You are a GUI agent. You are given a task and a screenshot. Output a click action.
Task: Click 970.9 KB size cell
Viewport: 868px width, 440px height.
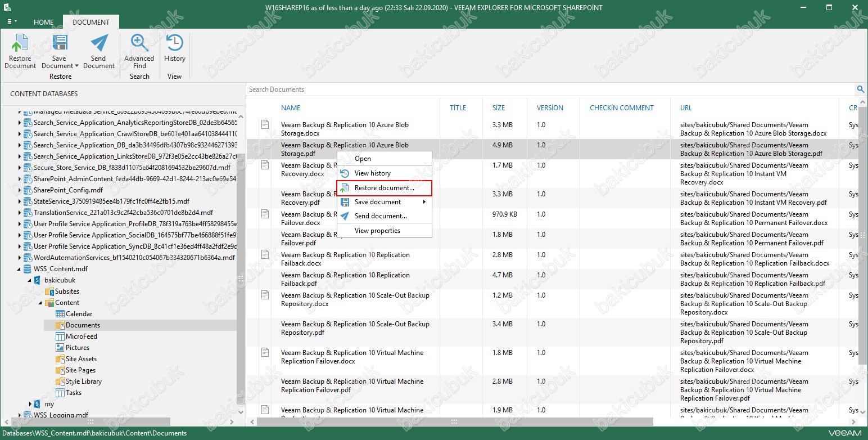[x=504, y=214]
